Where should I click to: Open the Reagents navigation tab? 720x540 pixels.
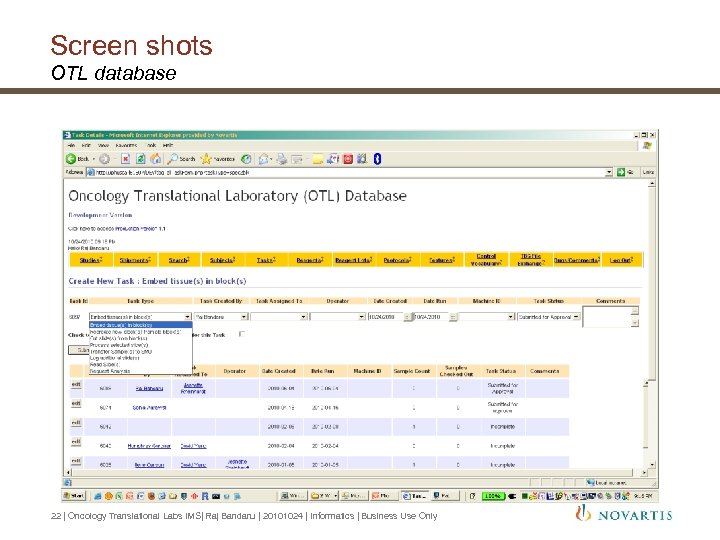pos(310,260)
